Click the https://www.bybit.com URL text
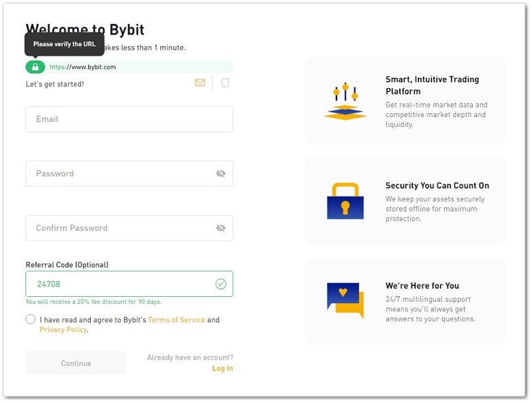 [83, 68]
